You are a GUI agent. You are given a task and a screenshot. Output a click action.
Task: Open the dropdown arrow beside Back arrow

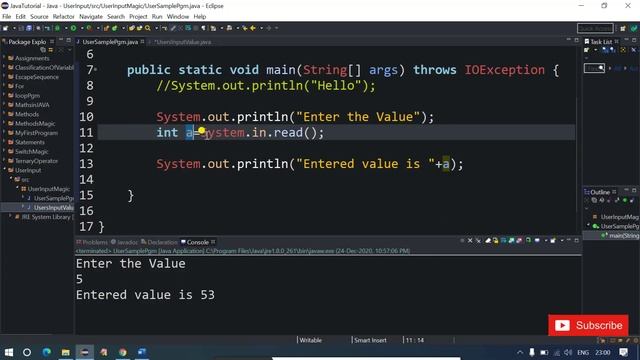tap(261, 28)
